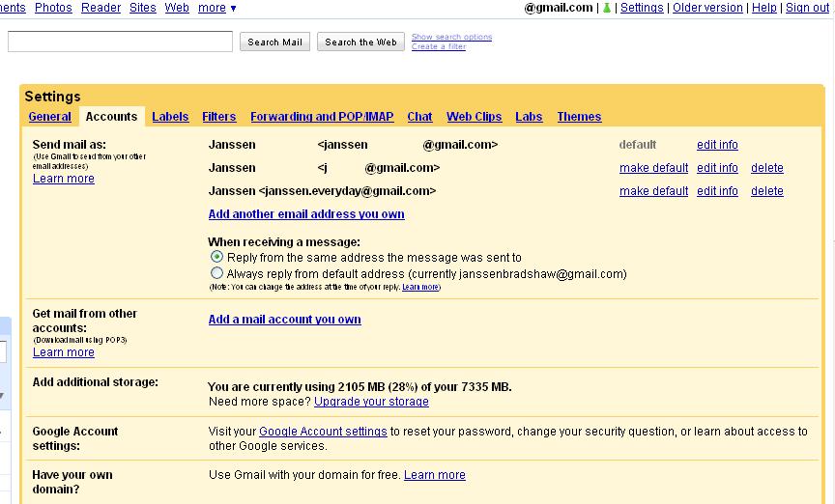The width and height of the screenshot is (835, 504).
Task: Click 'Show search options' link
Action: pyautogui.click(x=451, y=37)
